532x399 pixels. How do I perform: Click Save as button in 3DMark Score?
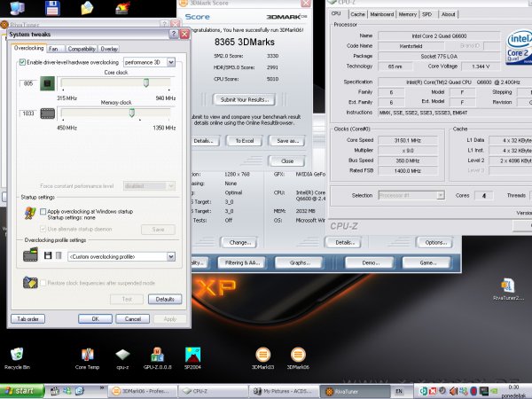click(287, 141)
